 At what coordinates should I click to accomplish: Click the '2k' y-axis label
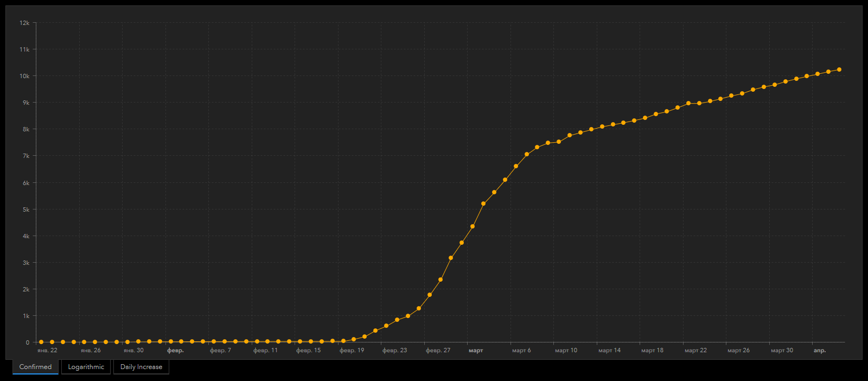(x=26, y=289)
